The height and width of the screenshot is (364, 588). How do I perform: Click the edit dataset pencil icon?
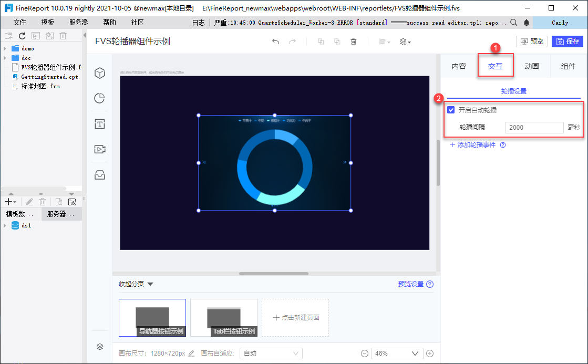point(29,202)
